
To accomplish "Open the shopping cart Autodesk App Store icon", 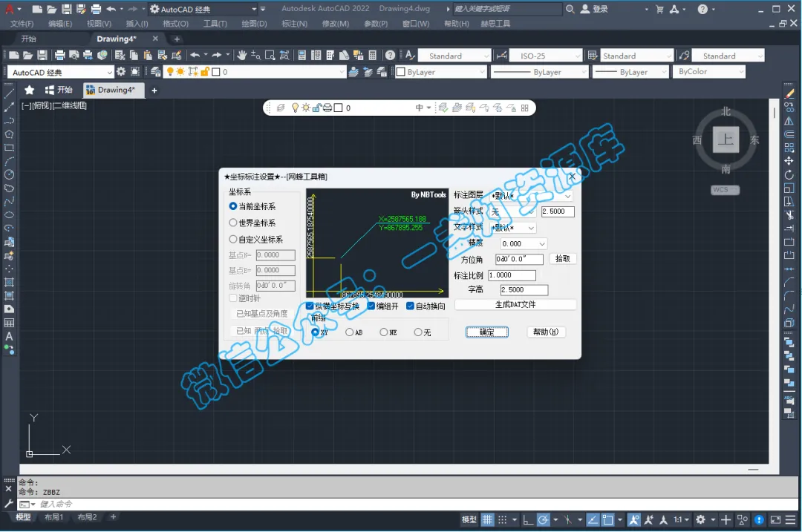I will [660, 9].
